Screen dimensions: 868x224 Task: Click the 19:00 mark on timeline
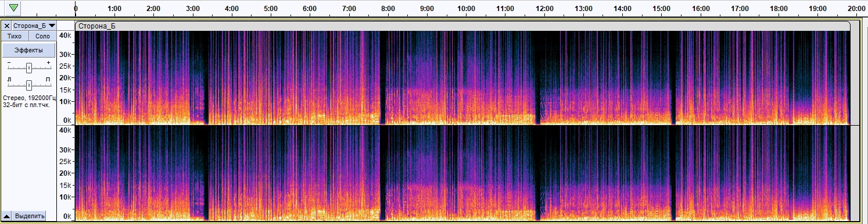[818, 9]
